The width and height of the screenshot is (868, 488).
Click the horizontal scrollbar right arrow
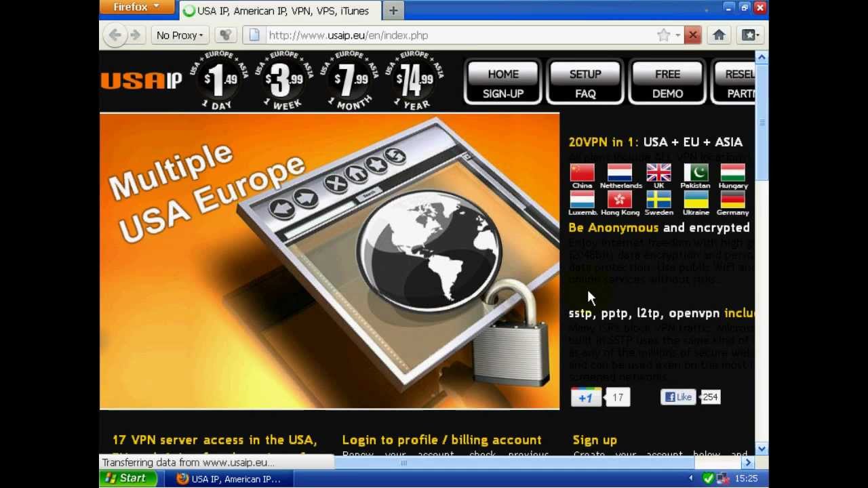[x=748, y=463]
